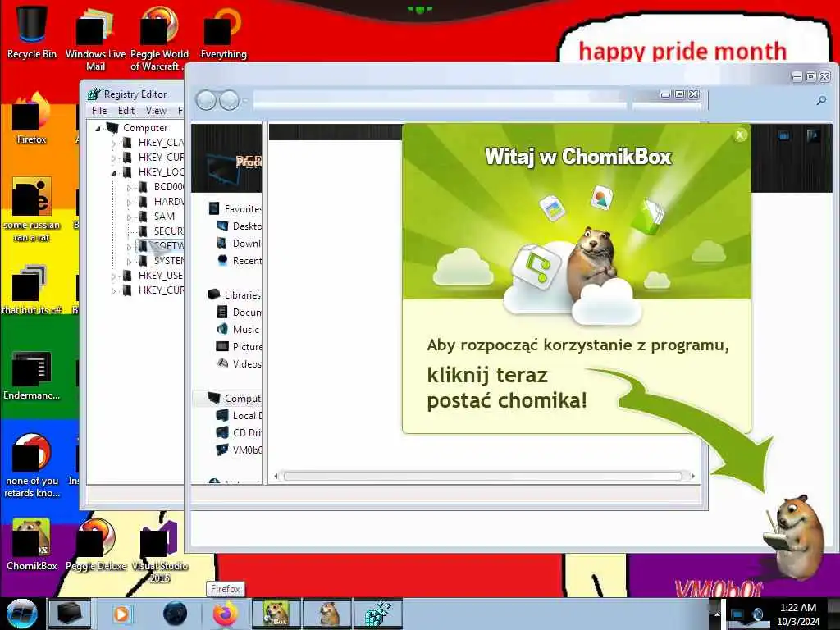840x630 pixels.
Task: Click the dark globe taskbar icon
Action: pos(175,614)
